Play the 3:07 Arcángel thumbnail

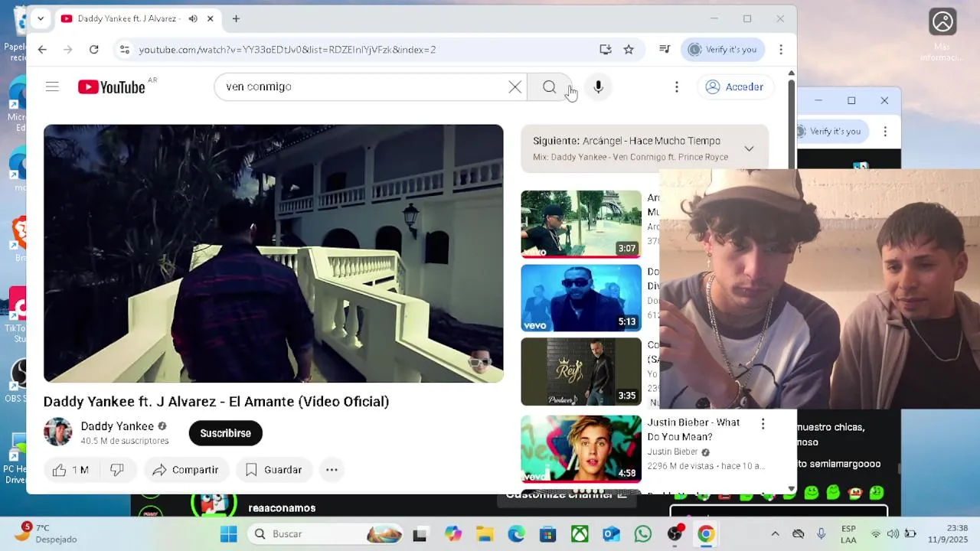(x=581, y=223)
